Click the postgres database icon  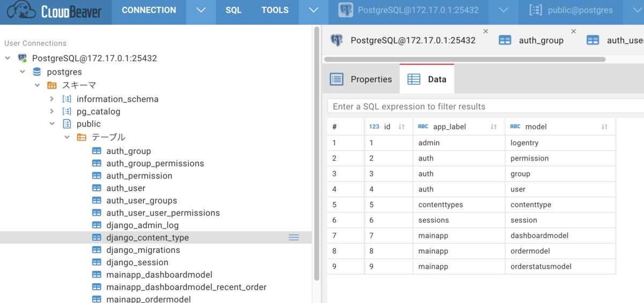37,71
